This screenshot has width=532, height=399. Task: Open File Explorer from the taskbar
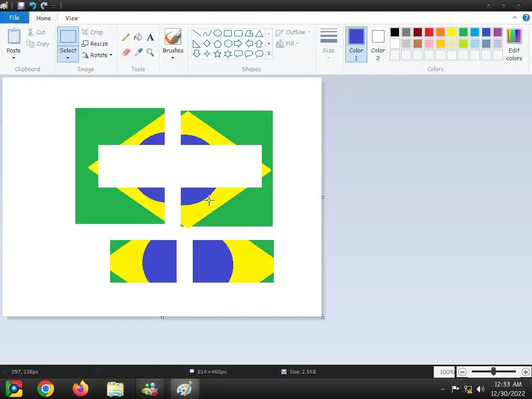[x=115, y=389]
